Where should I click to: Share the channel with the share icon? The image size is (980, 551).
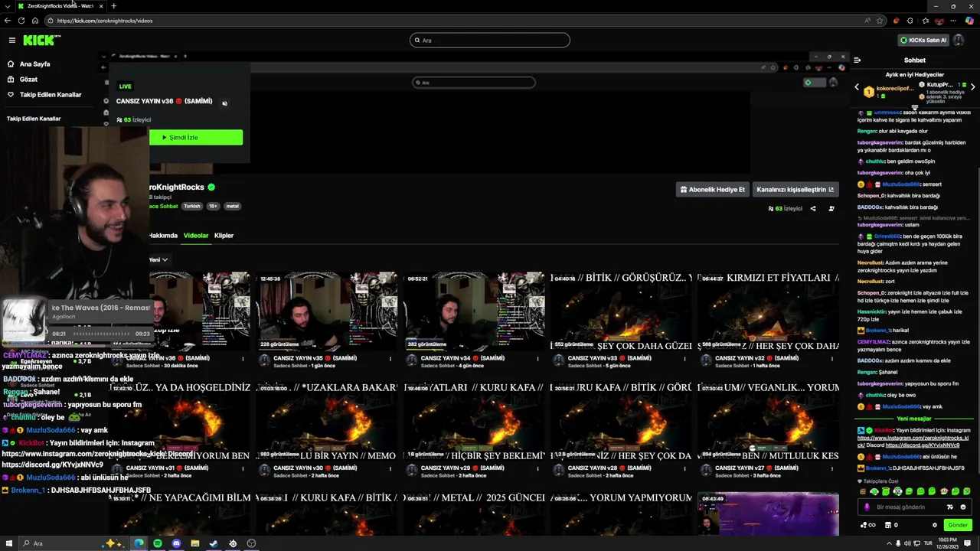tap(813, 208)
